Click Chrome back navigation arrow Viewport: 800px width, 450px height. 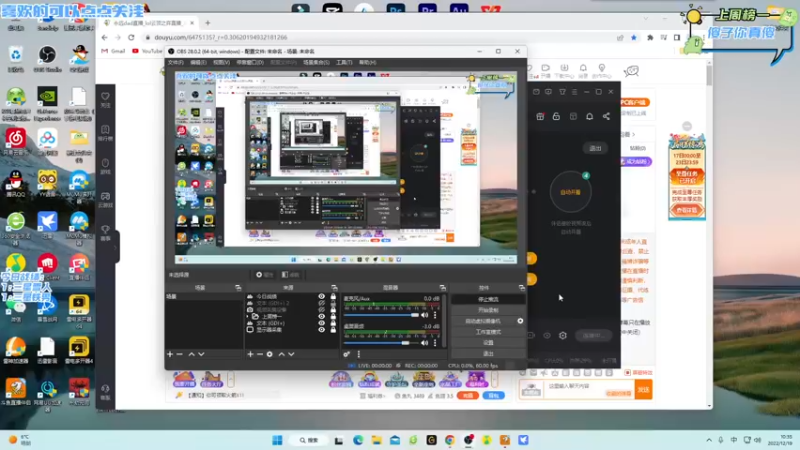pos(105,37)
